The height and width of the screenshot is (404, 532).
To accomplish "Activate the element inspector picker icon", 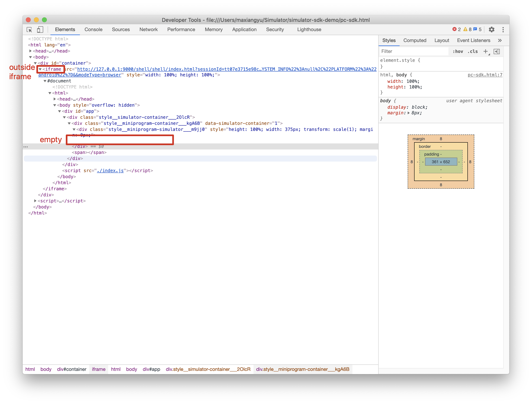I will [x=29, y=30].
